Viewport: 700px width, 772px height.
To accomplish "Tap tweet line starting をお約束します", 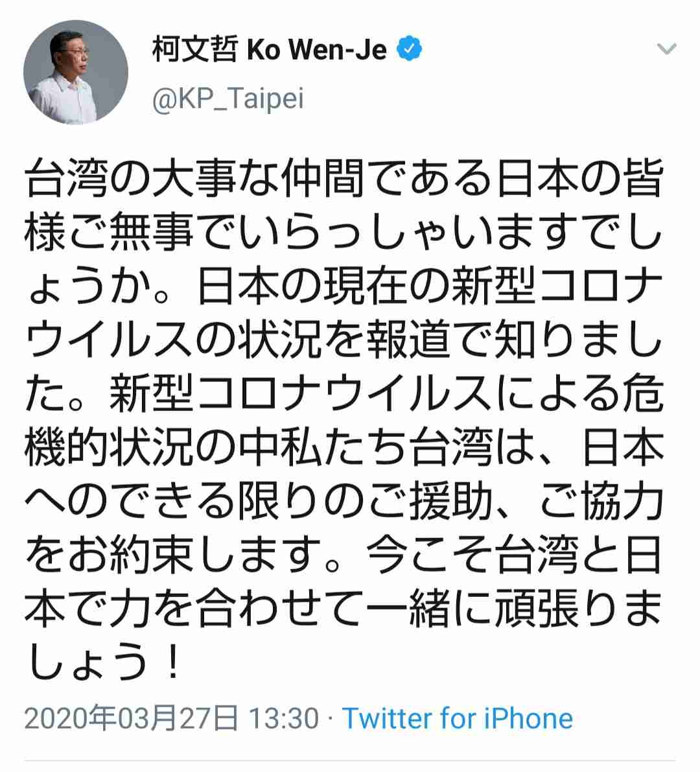I will tap(343, 556).
